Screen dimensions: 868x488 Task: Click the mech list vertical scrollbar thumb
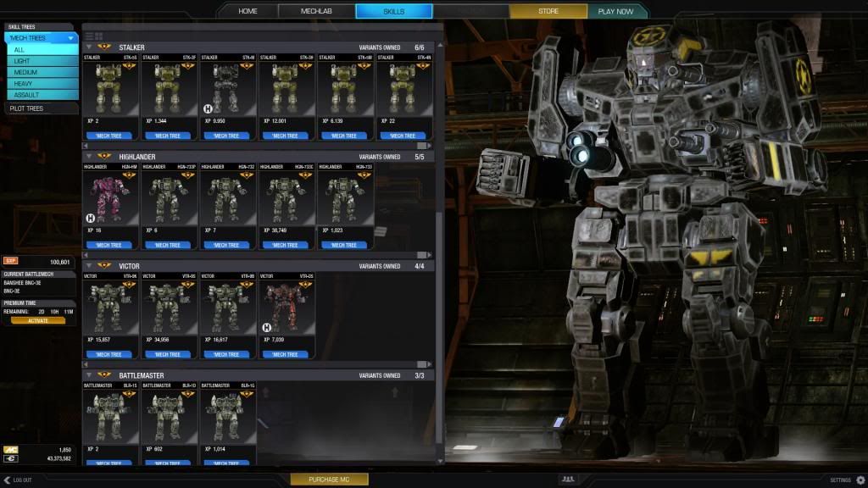[x=440, y=326]
